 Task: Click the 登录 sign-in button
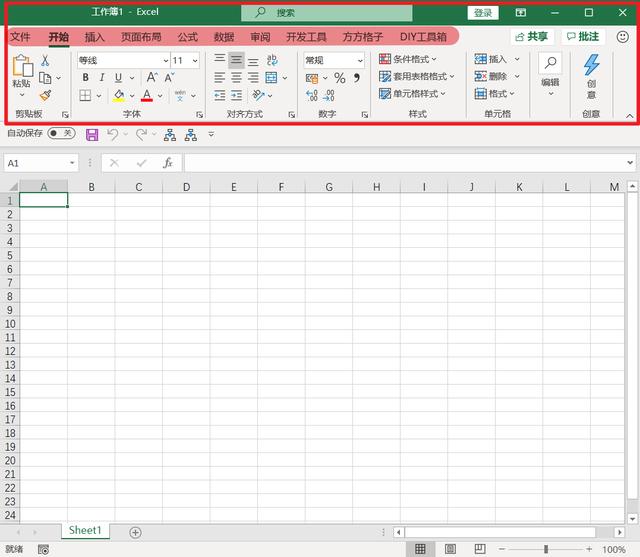tap(483, 13)
